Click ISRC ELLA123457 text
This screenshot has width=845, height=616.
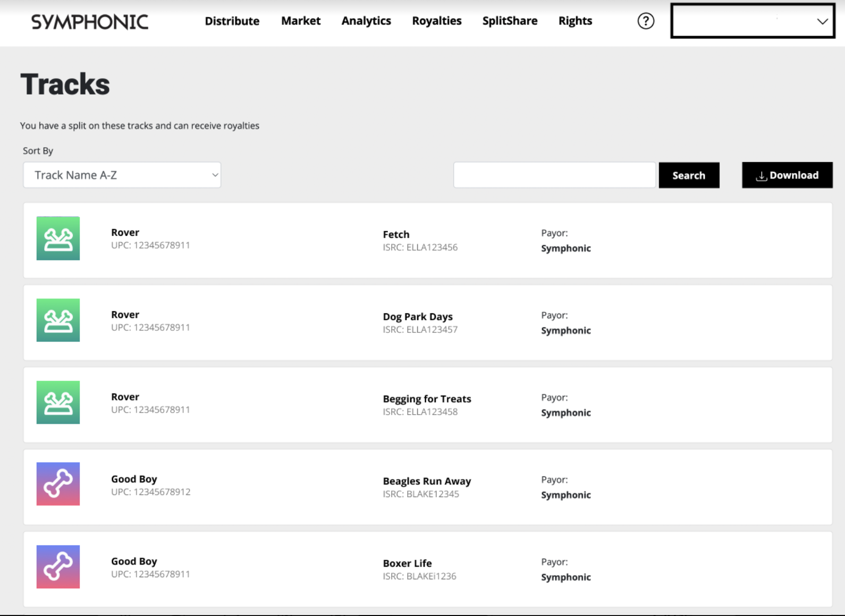point(420,330)
